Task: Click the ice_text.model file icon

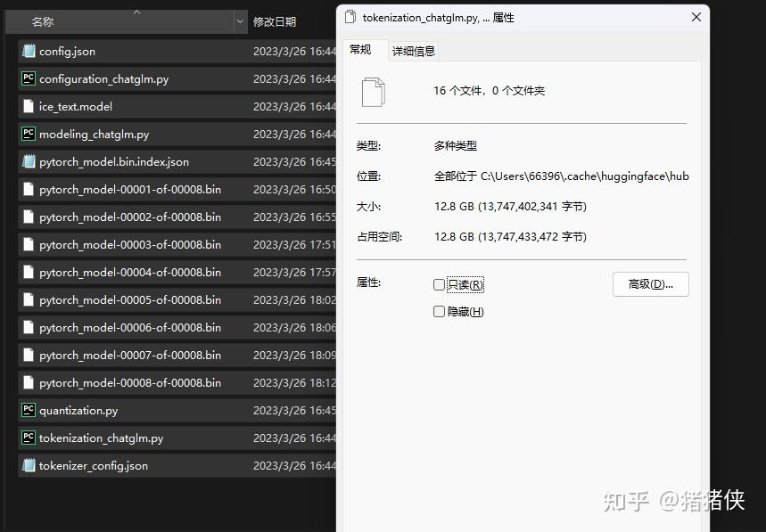Action: [x=29, y=106]
